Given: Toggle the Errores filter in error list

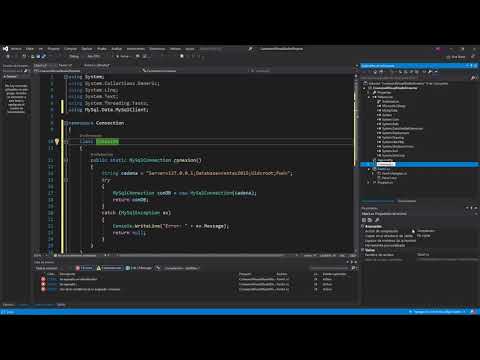Looking at the screenshot, I should [x=84, y=268].
